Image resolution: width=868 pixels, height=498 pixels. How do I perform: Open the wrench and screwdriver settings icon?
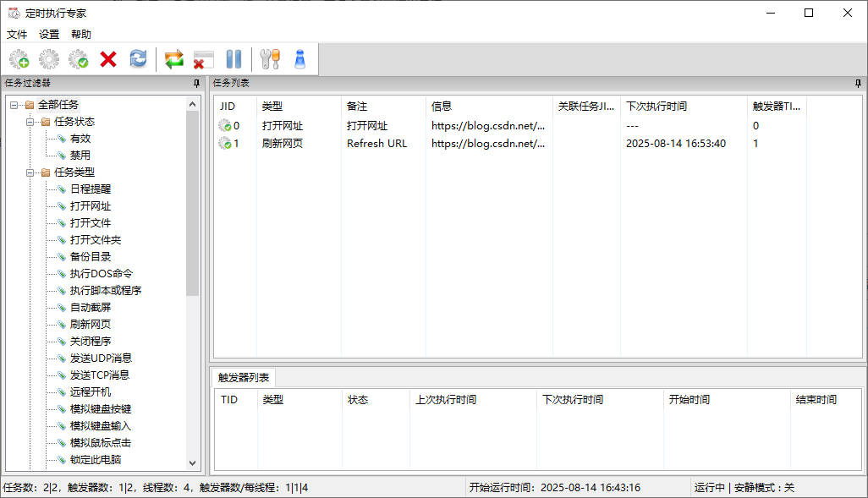pyautogui.click(x=270, y=58)
